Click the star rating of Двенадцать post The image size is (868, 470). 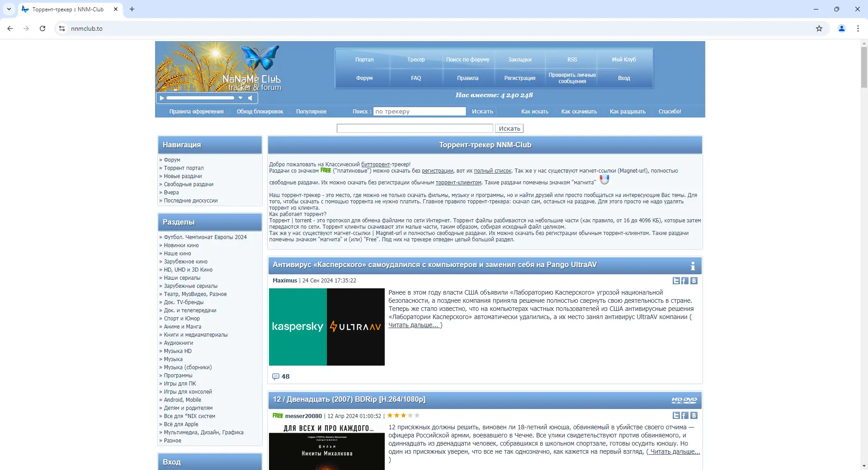pyautogui.click(x=403, y=415)
